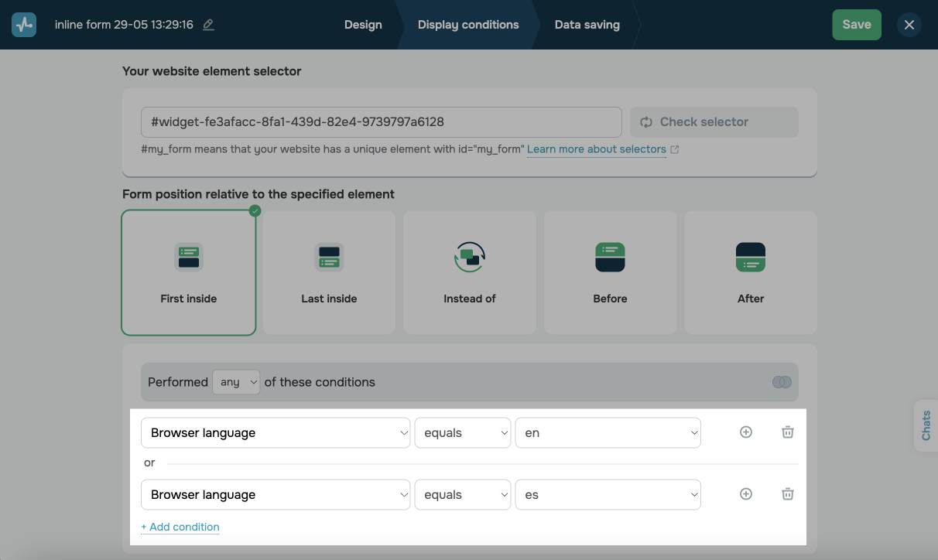This screenshot has width=938, height=560.
Task: Go to the Data saving tab
Action: coord(587,25)
